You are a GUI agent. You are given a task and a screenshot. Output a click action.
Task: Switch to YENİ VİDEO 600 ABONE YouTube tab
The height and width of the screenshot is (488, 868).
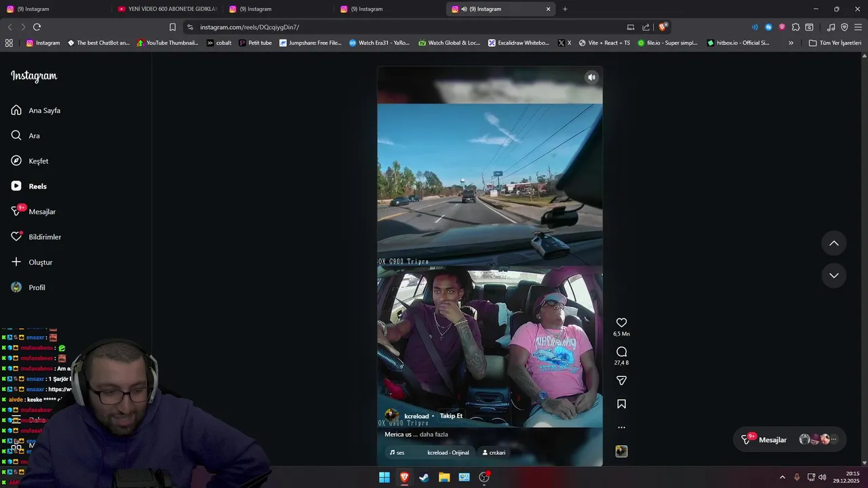click(x=167, y=9)
